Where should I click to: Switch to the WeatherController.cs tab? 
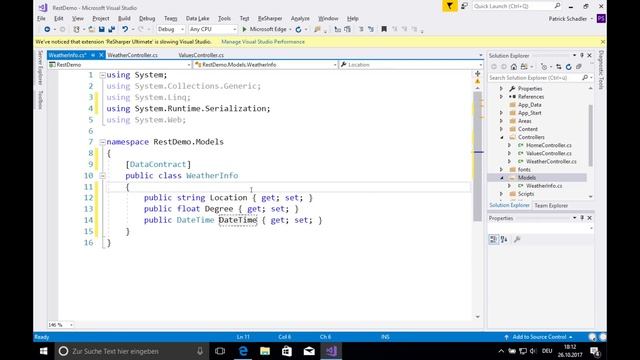(x=132, y=55)
